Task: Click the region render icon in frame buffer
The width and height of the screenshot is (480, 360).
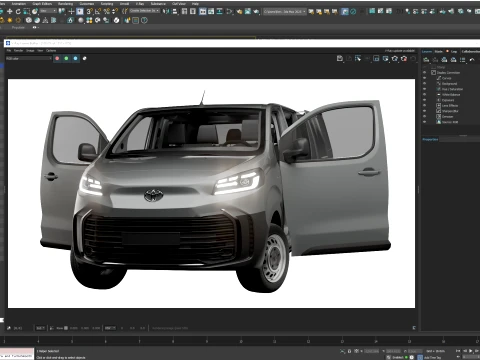Action: [x=376, y=59]
